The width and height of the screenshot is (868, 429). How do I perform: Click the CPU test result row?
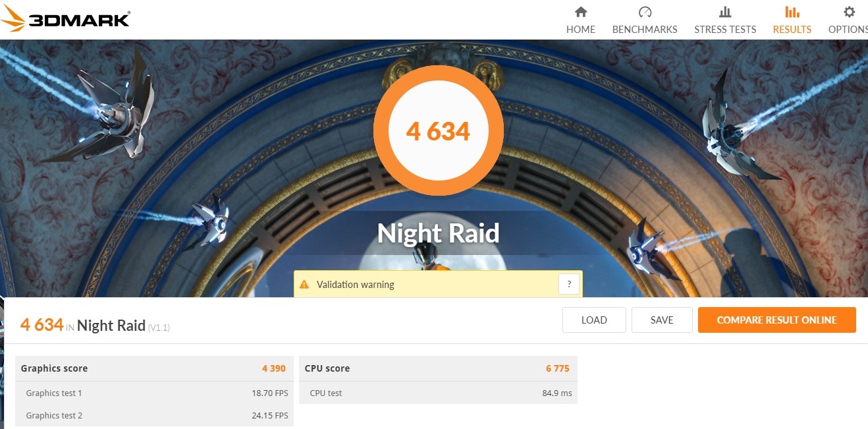[x=439, y=393]
